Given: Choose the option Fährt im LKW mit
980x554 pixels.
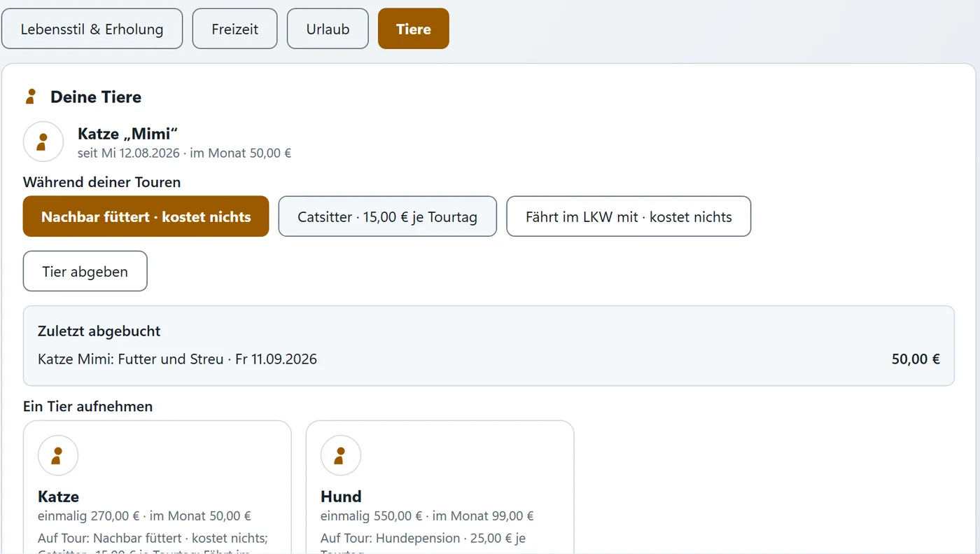Looking at the screenshot, I should tap(629, 216).
